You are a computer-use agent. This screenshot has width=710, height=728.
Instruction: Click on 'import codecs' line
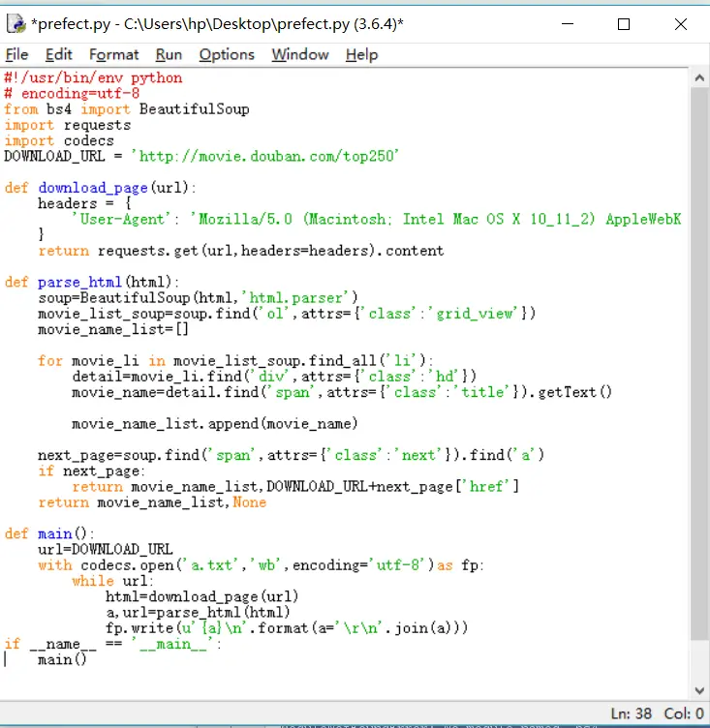tap(59, 140)
